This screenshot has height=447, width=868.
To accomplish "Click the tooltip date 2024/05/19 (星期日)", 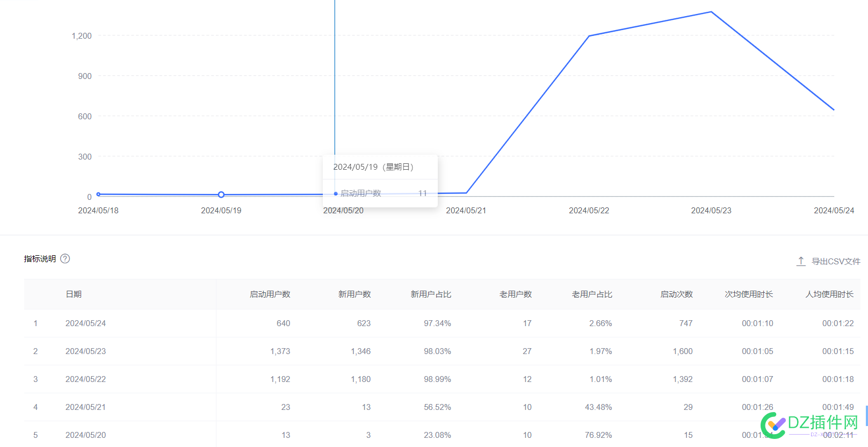I will point(374,167).
